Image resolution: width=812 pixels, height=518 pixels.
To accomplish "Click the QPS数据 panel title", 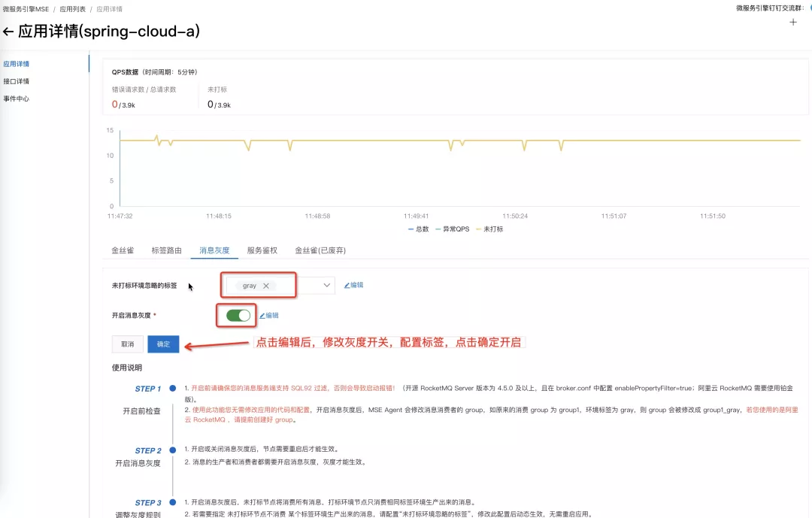I will [x=154, y=72].
